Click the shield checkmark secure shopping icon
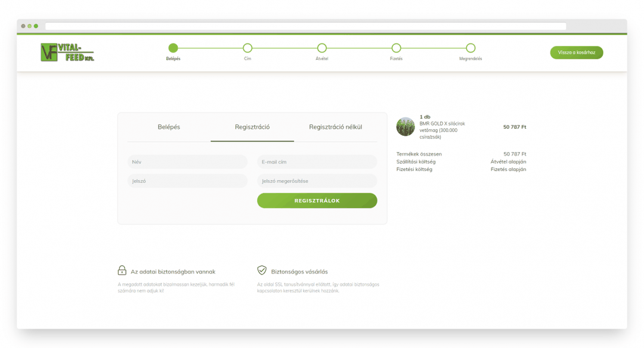This screenshot has height=348, width=644. (x=262, y=270)
